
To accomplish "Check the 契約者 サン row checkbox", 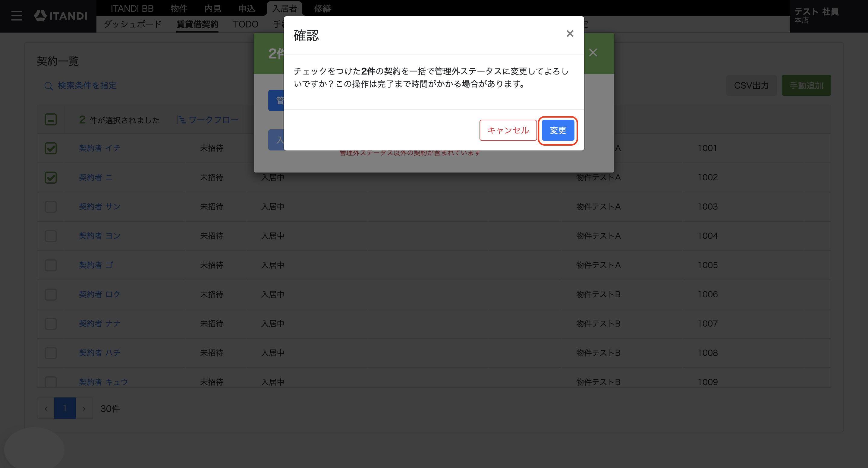I will (x=51, y=207).
